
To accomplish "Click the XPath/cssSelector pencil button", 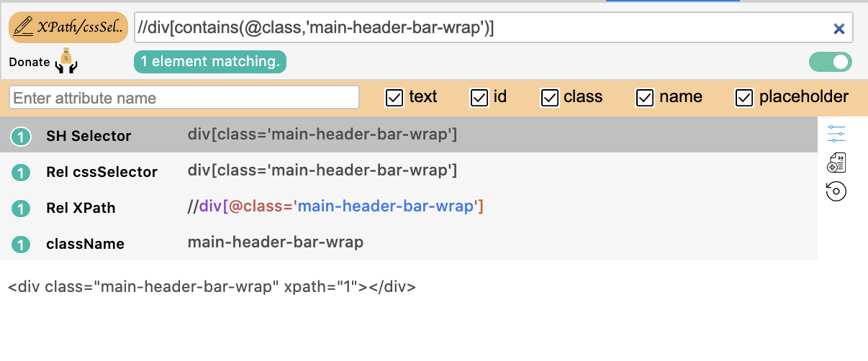I will pyautogui.click(x=68, y=28).
